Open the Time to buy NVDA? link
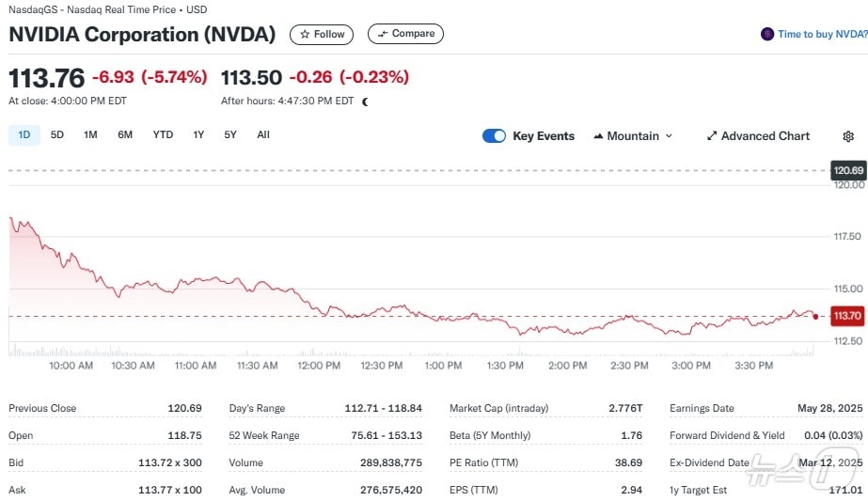The image size is (868, 501). [822, 34]
